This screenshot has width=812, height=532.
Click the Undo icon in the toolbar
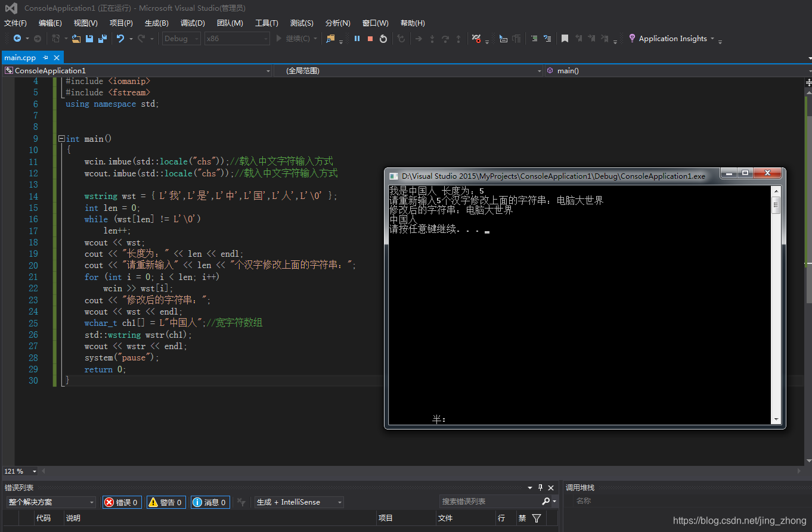122,38
